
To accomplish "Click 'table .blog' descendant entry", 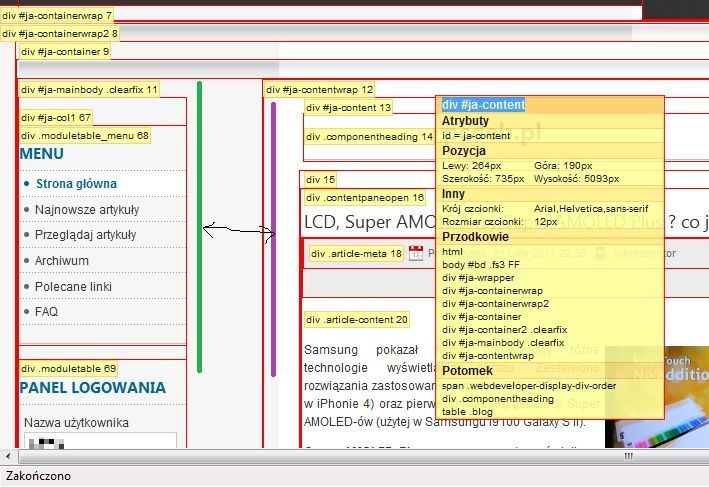I will tap(467, 411).
